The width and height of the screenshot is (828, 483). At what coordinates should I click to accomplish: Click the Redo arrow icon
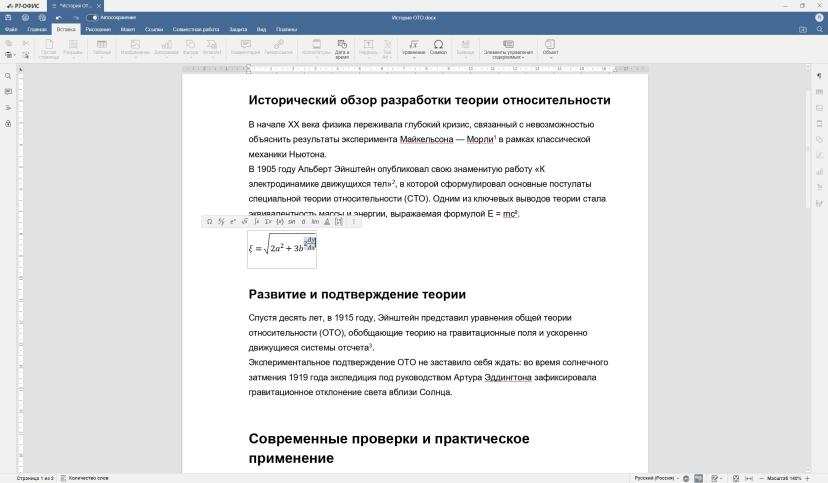76,17
